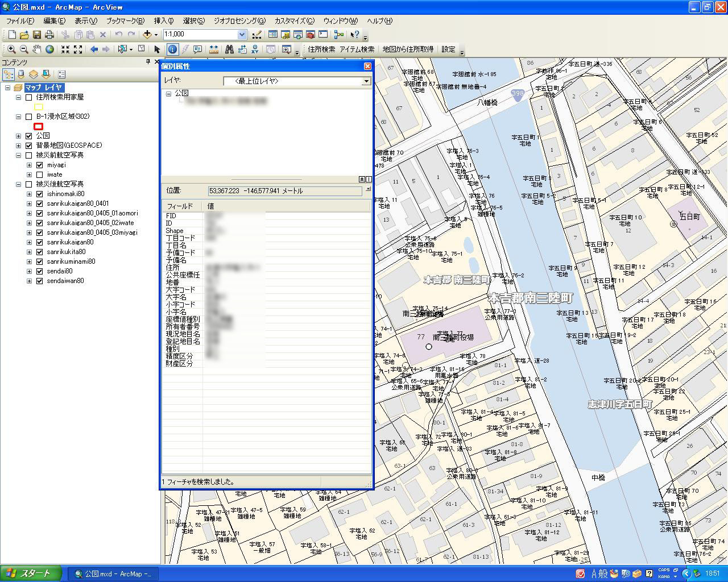
Task: Select the Identify info tool
Action: point(172,49)
